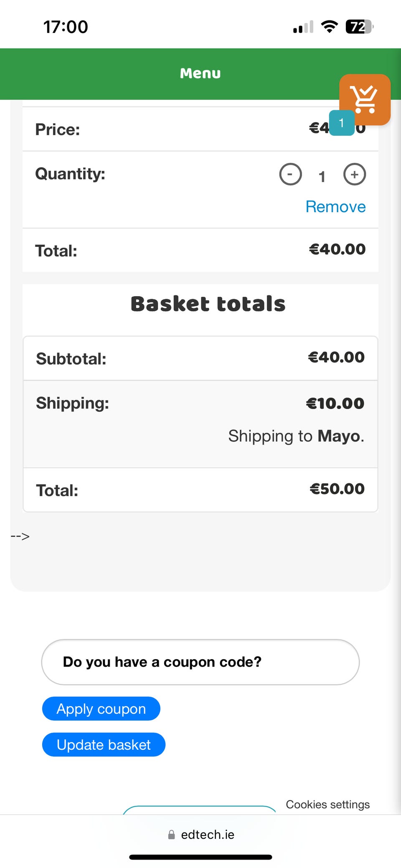
Task: Tap the lock icon beside edtech.ie
Action: point(171,835)
